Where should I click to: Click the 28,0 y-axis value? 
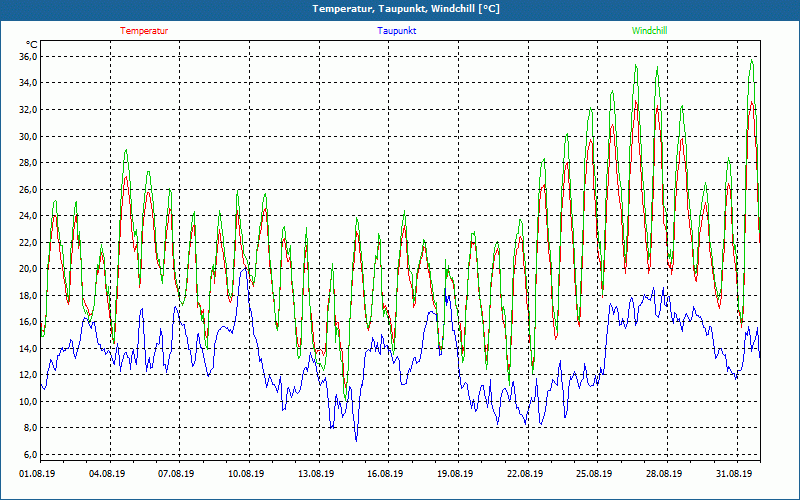(x=28, y=163)
